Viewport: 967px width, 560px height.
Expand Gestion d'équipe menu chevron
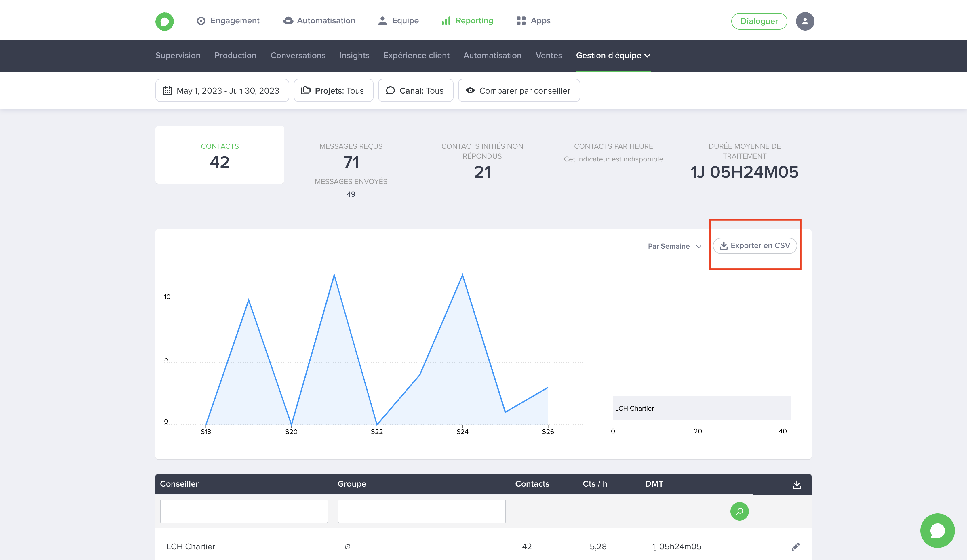(647, 56)
